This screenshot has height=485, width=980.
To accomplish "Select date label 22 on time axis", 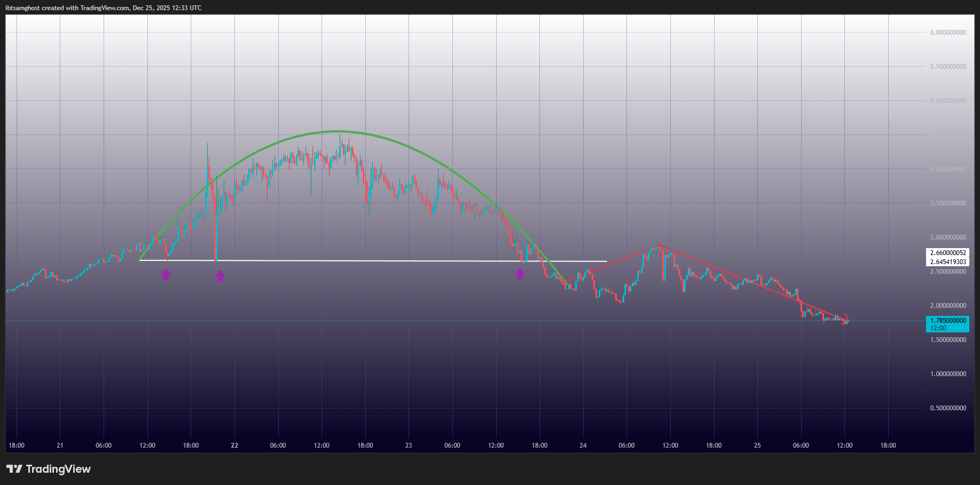I will tap(234, 446).
